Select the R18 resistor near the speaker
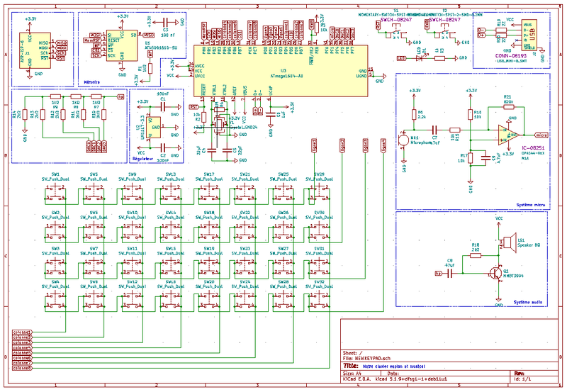This screenshot has height=392, width=567. tap(475, 252)
